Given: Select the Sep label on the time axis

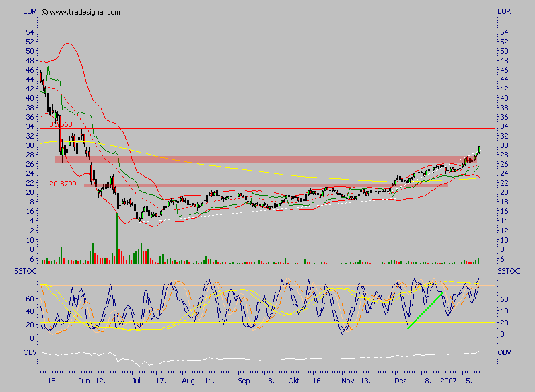Looking at the screenshot, I should pyautogui.click(x=244, y=381).
